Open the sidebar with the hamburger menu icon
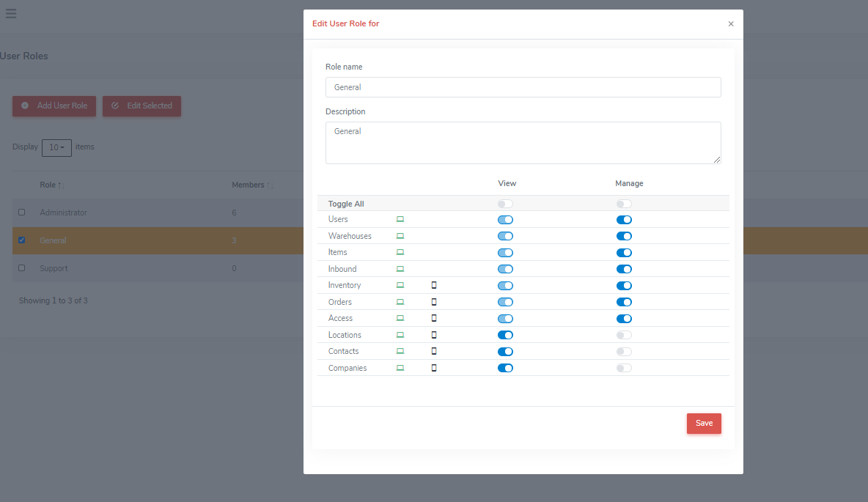 11,13
